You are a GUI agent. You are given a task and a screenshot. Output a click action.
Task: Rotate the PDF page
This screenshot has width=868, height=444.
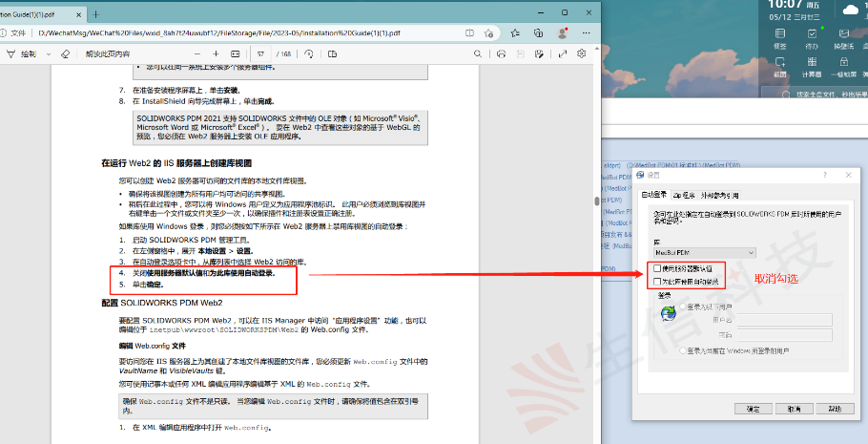(x=309, y=53)
